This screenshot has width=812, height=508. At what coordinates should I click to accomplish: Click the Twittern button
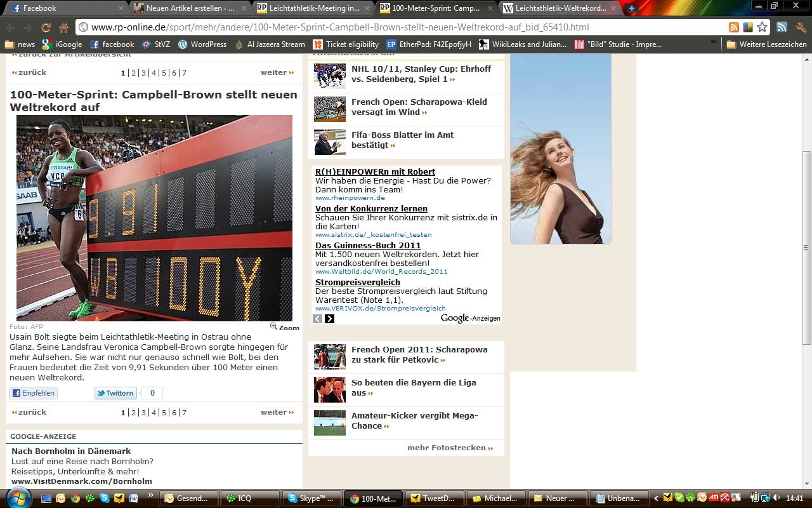[115, 393]
